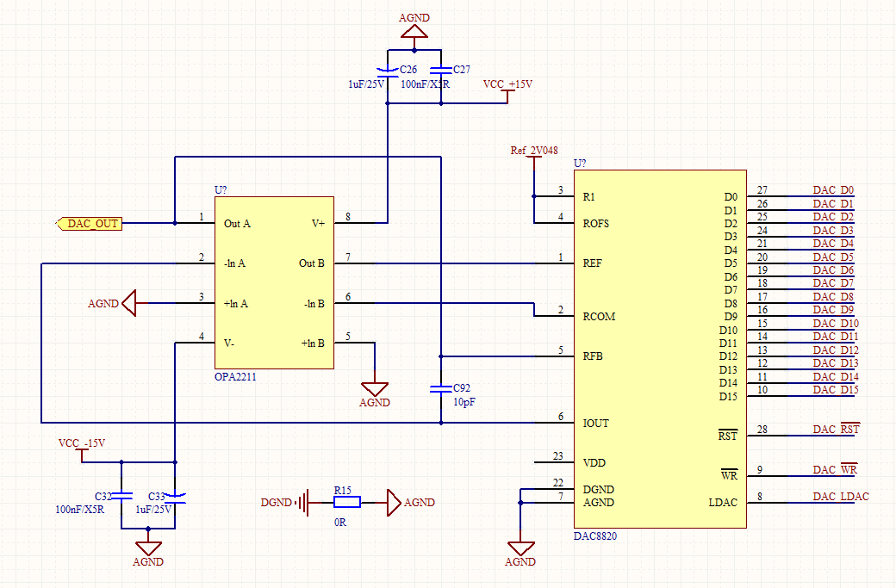Click the -In A pin label on OPA2211
The width and height of the screenshot is (896, 588).
click(234, 263)
